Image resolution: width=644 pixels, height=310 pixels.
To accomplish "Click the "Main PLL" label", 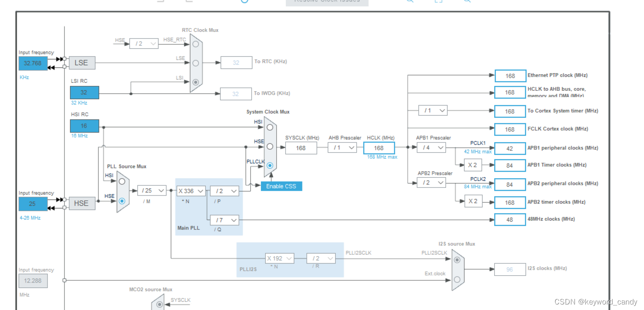I will (188, 228).
